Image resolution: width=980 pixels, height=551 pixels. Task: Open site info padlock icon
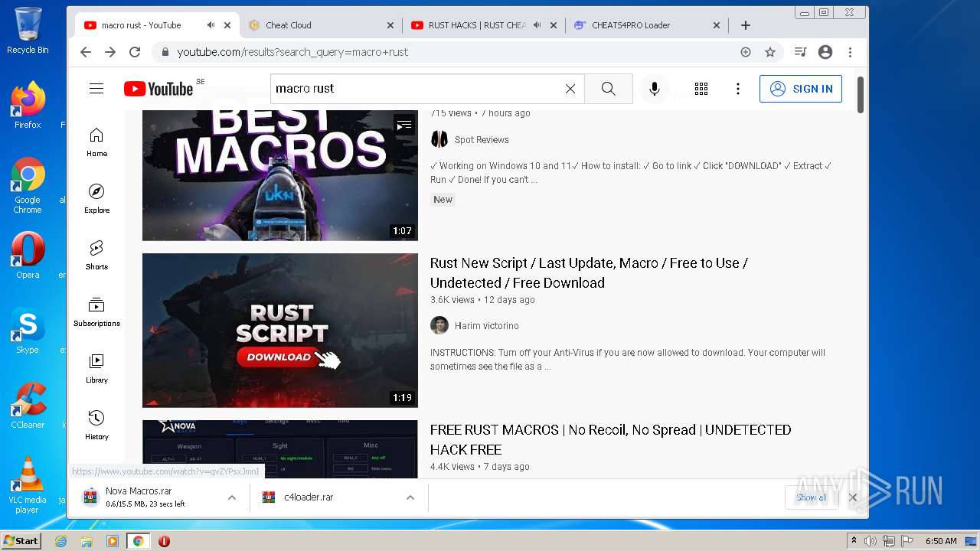tap(165, 52)
